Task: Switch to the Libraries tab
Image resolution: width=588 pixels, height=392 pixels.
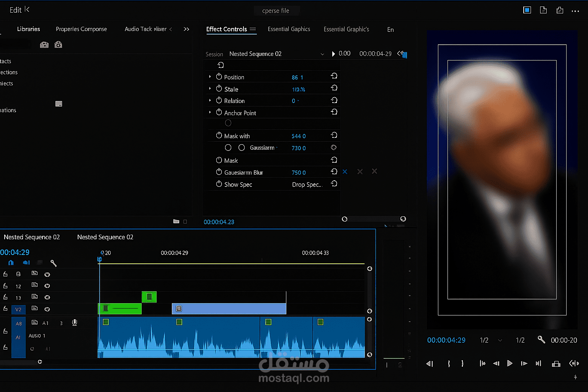Action: pyautogui.click(x=28, y=29)
